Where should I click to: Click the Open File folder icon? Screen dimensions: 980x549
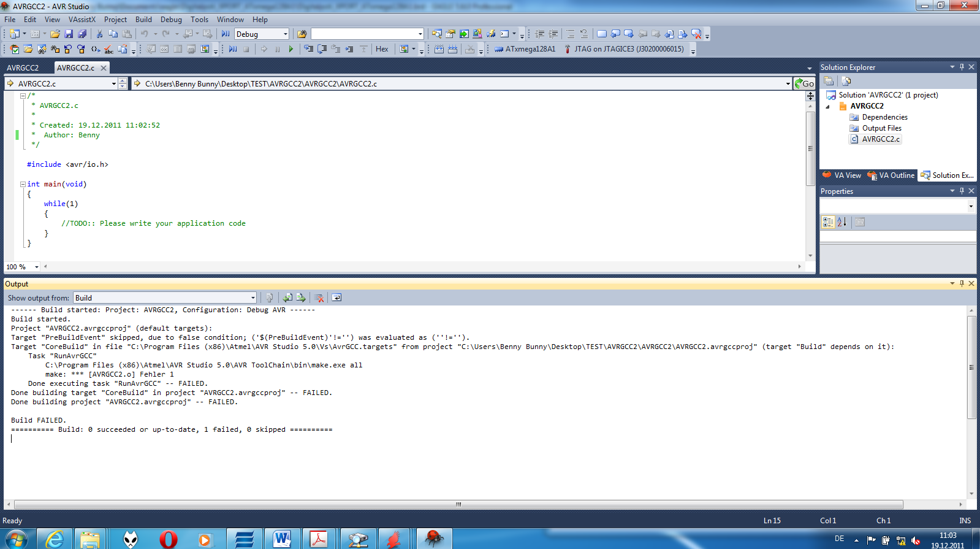55,34
